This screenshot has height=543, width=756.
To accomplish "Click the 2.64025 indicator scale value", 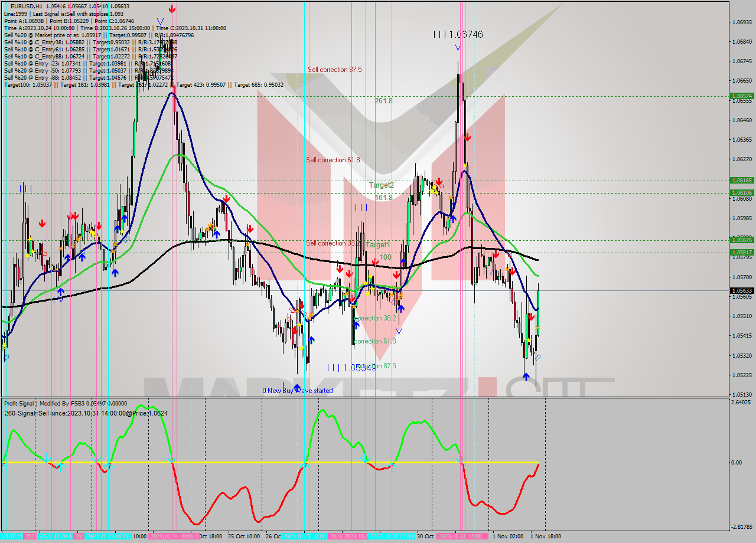I will (742, 403).
